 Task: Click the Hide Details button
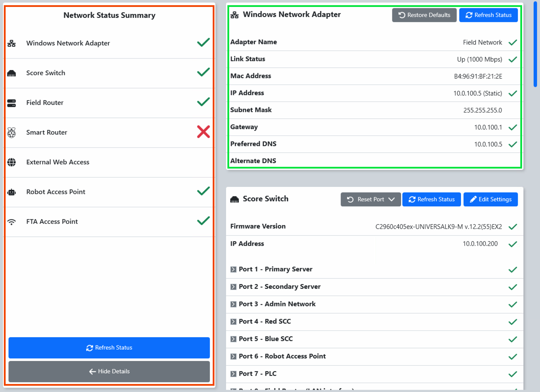[x=109, y=371]
